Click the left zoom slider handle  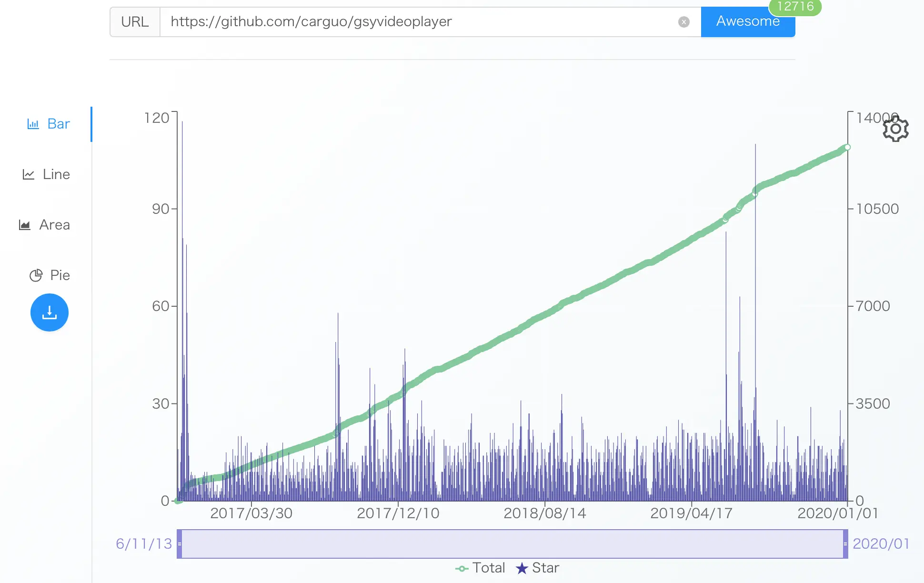(180, 543)
